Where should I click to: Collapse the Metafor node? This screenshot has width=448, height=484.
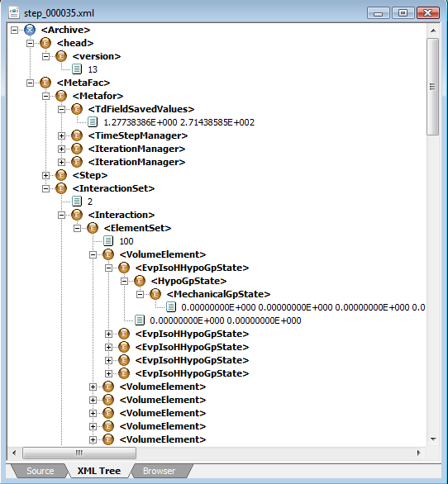45,96
